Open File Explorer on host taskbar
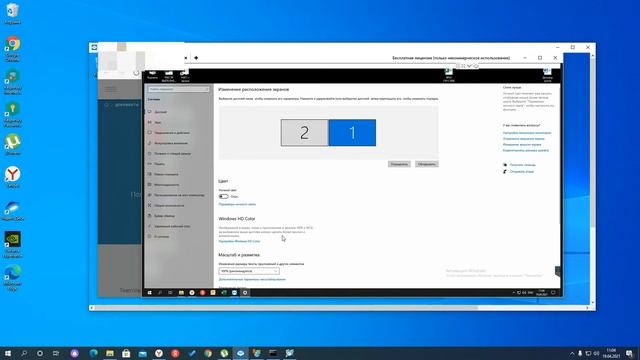This screenshot has width=640, height=360. [x=110, y=353]
